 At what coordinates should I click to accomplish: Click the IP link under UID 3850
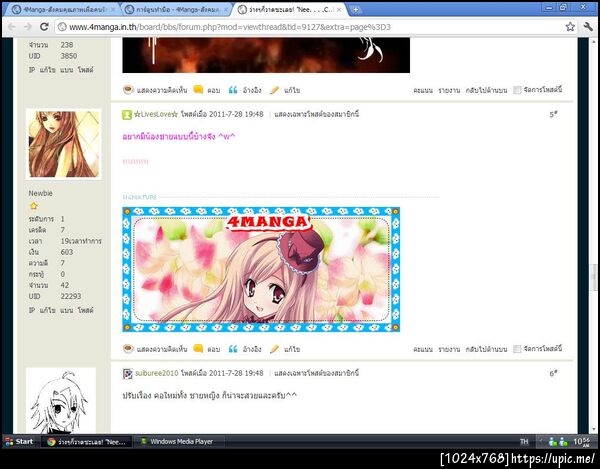tap(32, 70)
